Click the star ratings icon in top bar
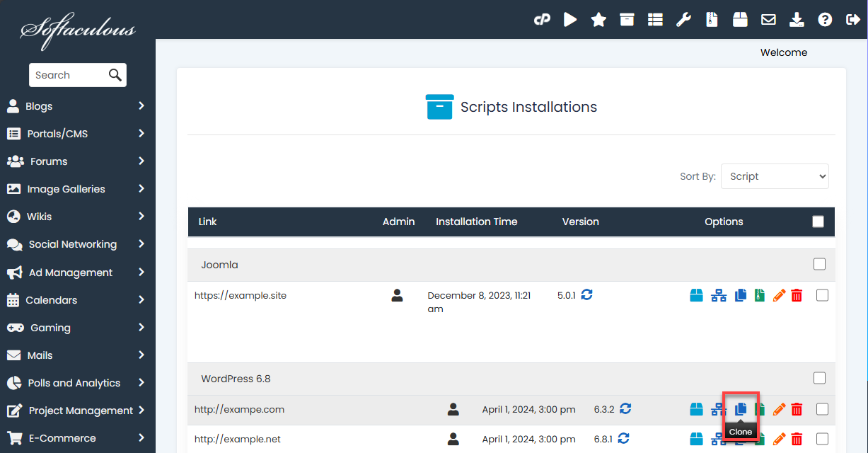The height and width of the screenshot is (453, 868). coord(598,19)
